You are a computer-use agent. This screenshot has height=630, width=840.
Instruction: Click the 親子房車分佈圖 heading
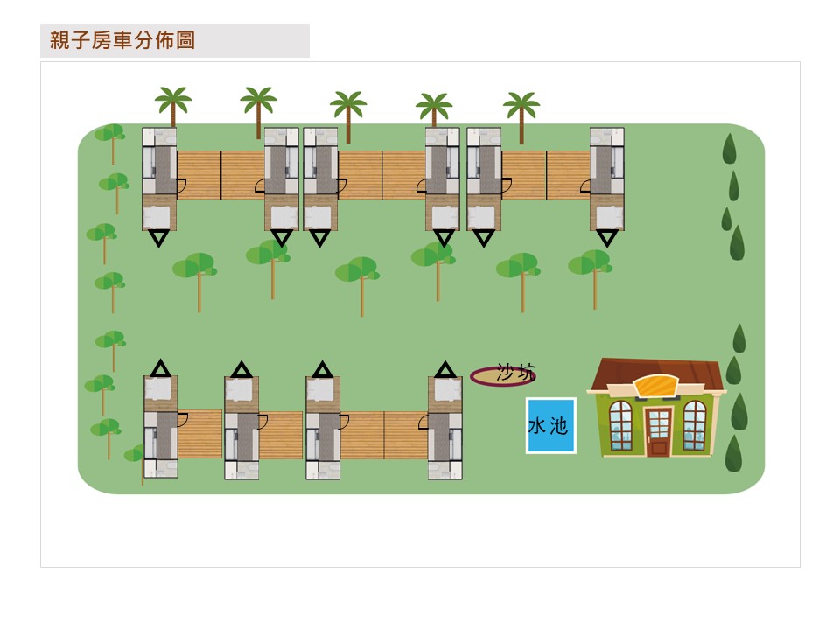(x=122, y=40)
